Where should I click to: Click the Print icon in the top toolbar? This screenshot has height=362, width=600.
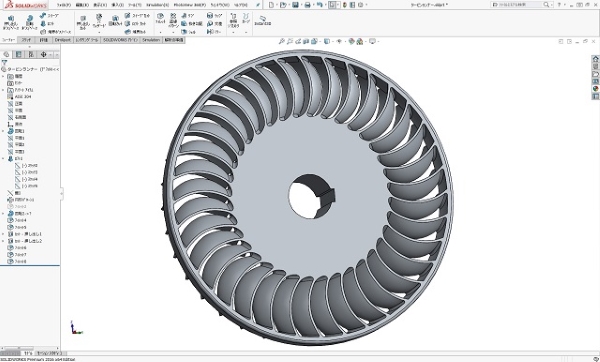[307, 5]
